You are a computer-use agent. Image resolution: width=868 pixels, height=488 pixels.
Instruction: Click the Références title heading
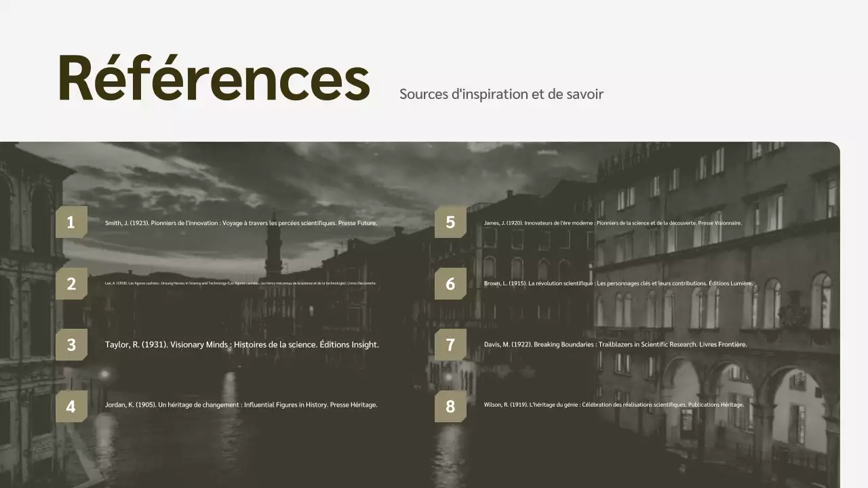214,78
